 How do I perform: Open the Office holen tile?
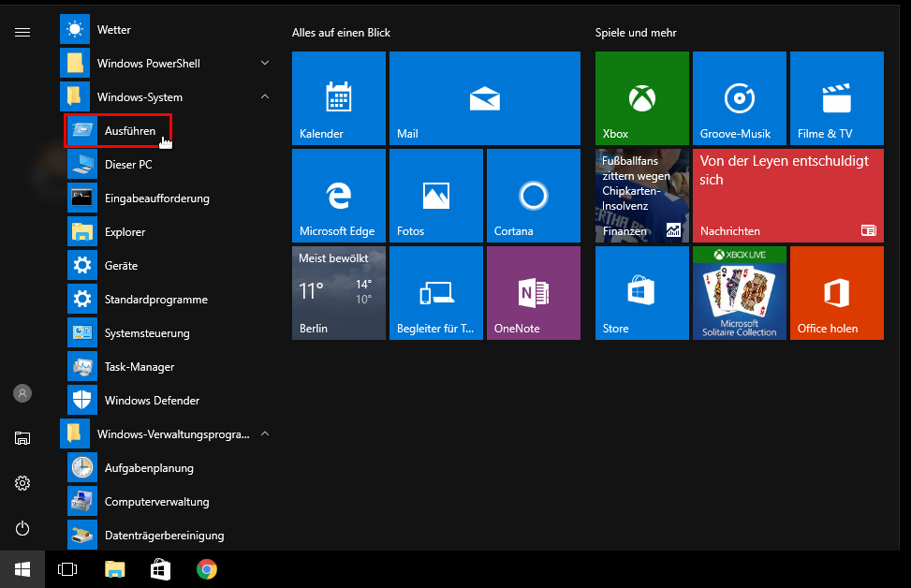tap(837, 293)
